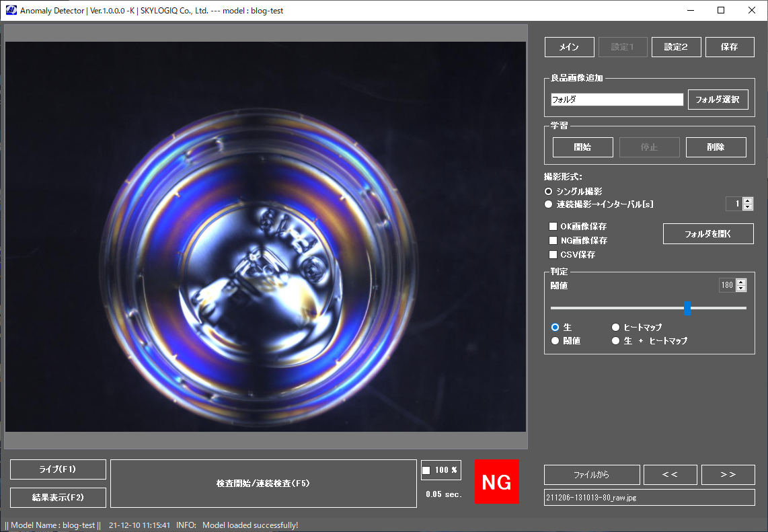Click 検査開始/連続検査(F5) button

click(264, 484)
